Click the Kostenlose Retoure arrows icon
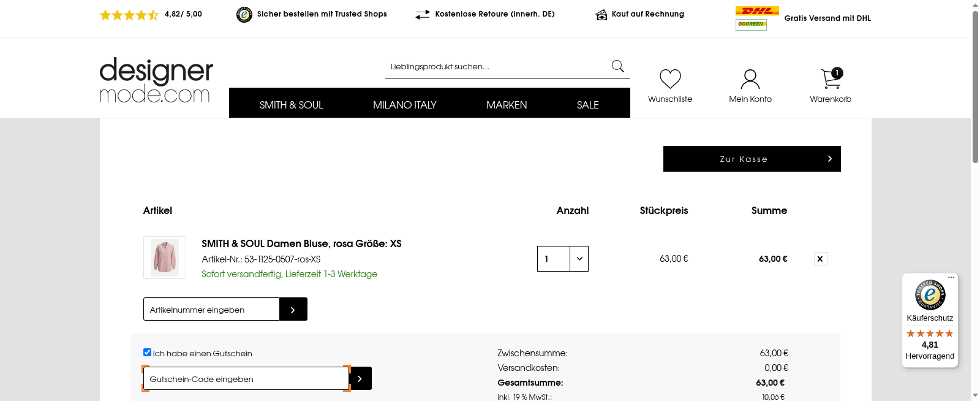980x401 pixels. (422, 14)
